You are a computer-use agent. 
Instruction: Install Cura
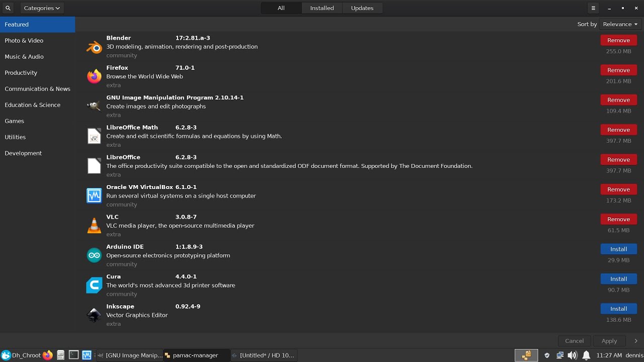[x=618, y=279]
